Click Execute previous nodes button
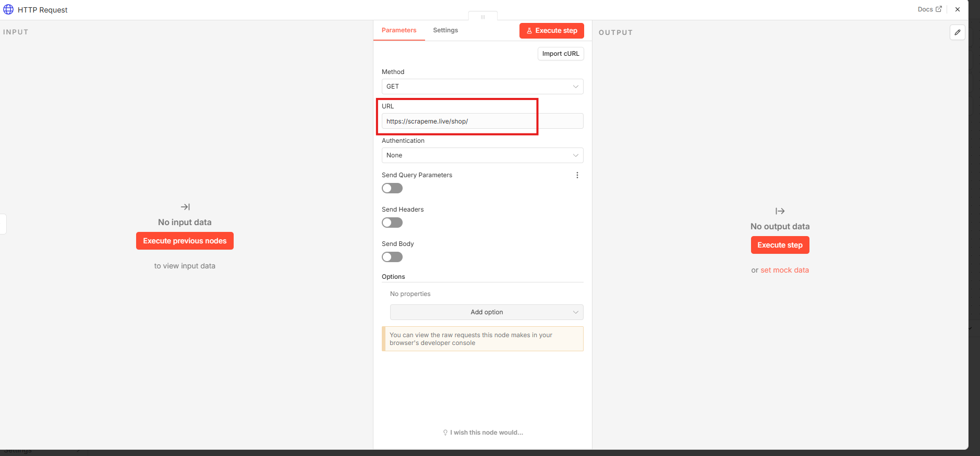Image resolution: width=980 pixels, height=456 pixels. [185, 241]
